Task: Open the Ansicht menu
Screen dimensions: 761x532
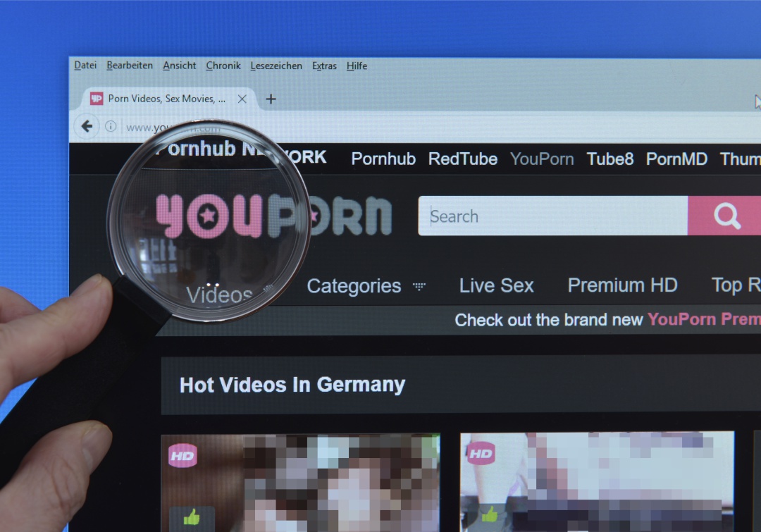Action: click(180, 66)
